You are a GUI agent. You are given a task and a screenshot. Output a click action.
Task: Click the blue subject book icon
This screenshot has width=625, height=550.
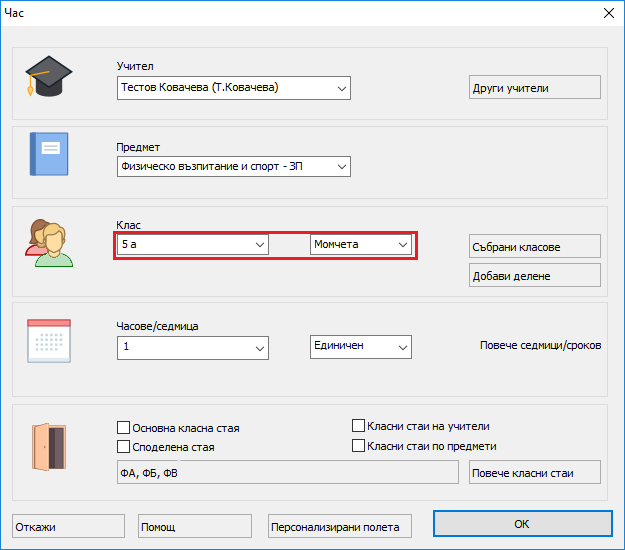pyautogui.click(x=48, y=155)
